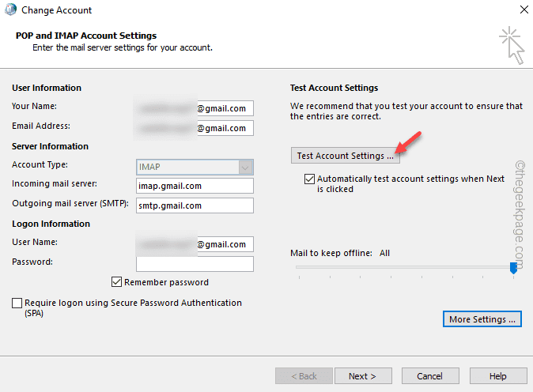Toggle Remember password checkbox

click(116, 282)
